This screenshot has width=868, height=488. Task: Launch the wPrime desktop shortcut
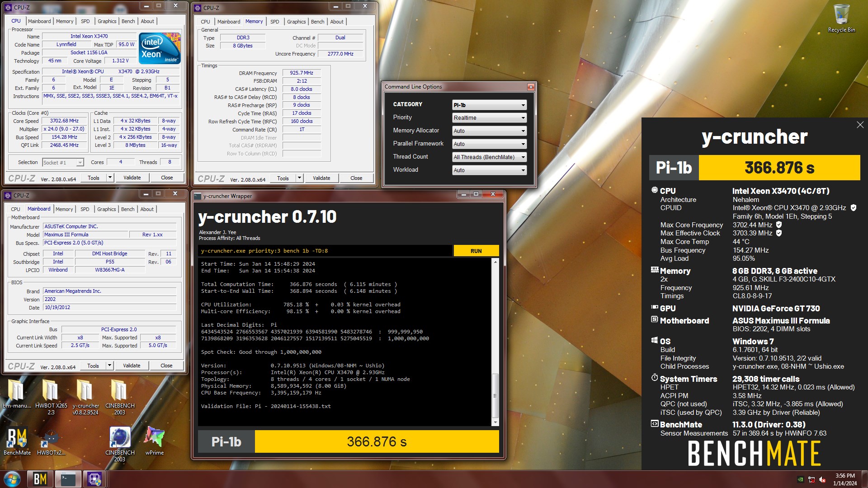pos(155,441)
